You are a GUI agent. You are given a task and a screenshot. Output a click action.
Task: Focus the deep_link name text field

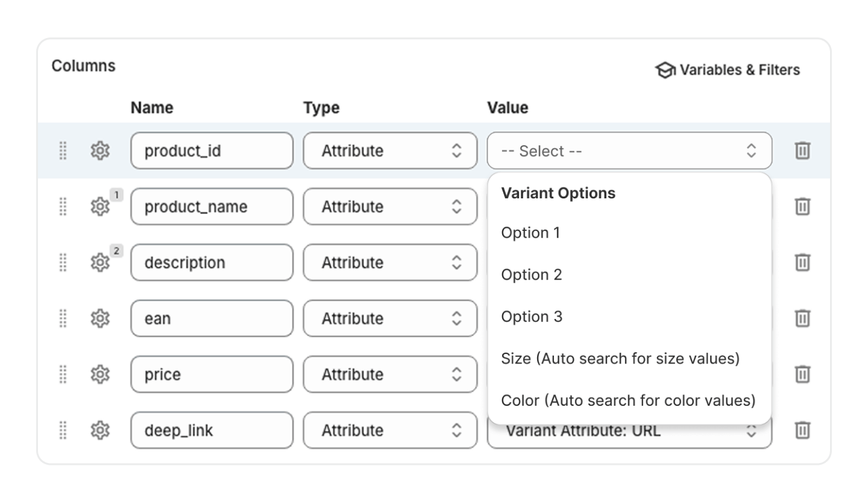click(212, 430)
